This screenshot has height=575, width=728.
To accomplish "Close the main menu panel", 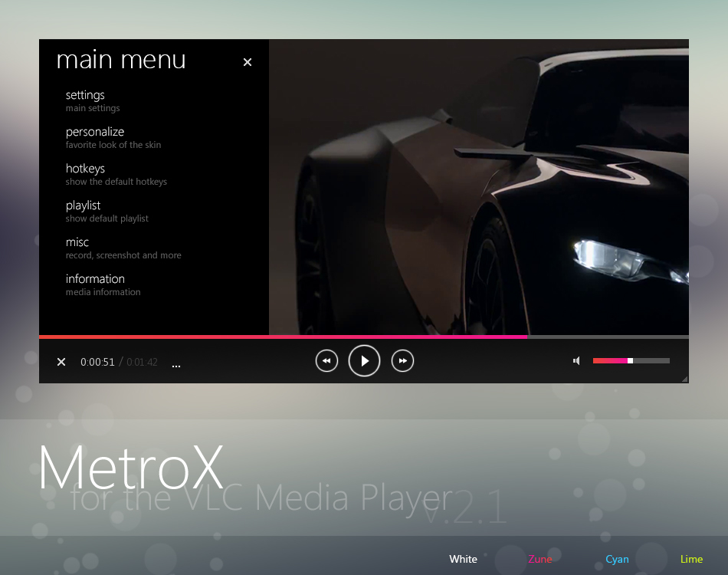I will click(x=248, y=62).
